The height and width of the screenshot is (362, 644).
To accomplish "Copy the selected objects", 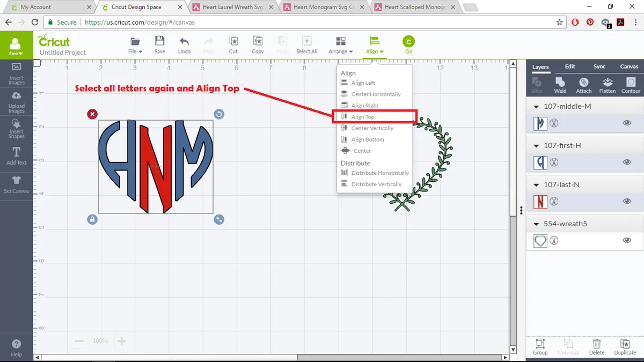I will click(x=258, y=45).
